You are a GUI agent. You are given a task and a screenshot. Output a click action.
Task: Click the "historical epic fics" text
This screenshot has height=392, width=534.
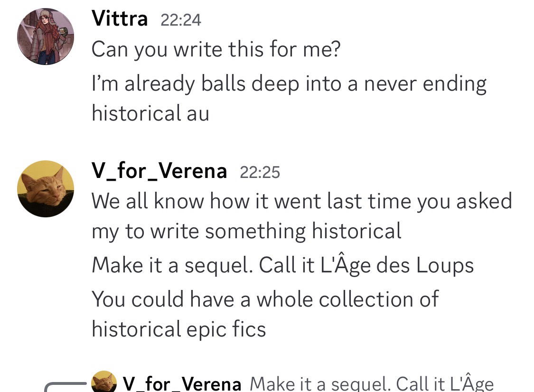click(178, 329)
